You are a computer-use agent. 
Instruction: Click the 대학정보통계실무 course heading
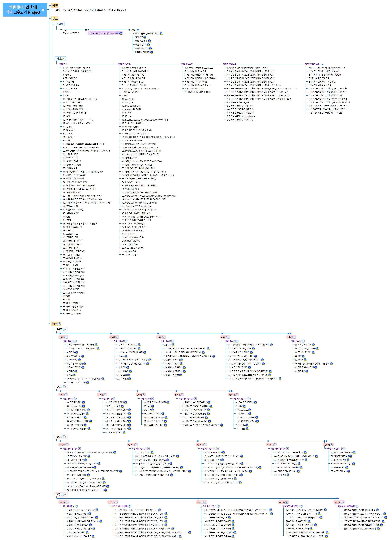click(x=312, y=64)
